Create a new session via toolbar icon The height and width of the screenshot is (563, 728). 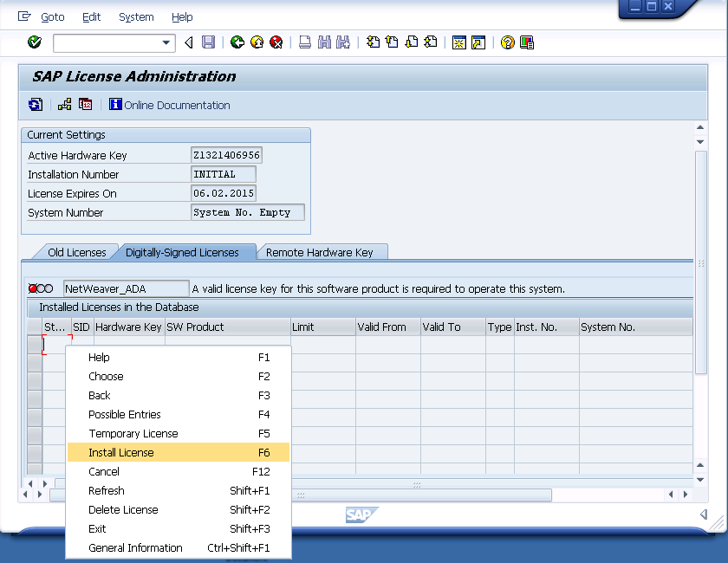click(459, 42)
